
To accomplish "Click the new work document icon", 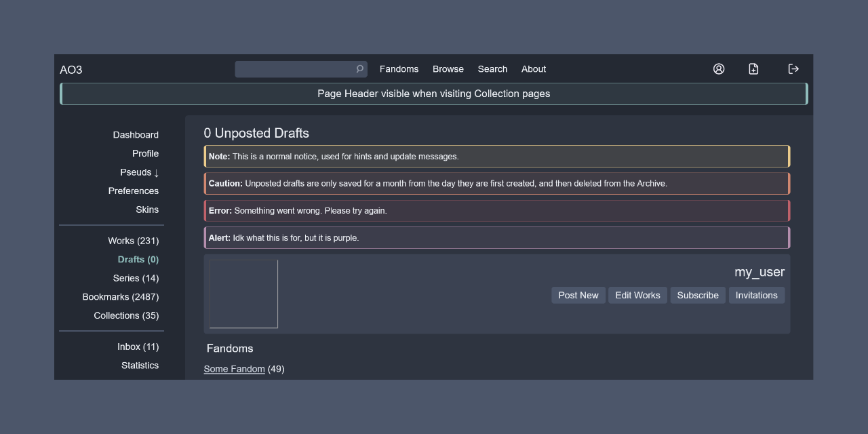I will (x=753, y=69).
